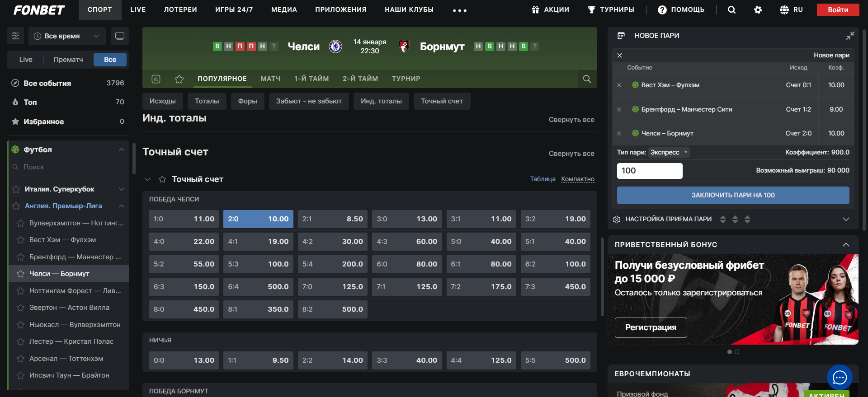Switch to Таблица view
Screen dimensions: 868x397
pos(543,179)
